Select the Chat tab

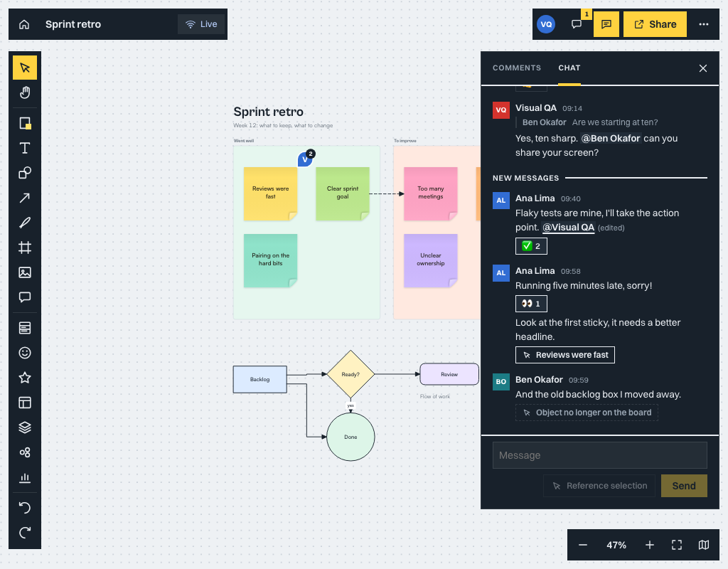click(x=569, y=68)
